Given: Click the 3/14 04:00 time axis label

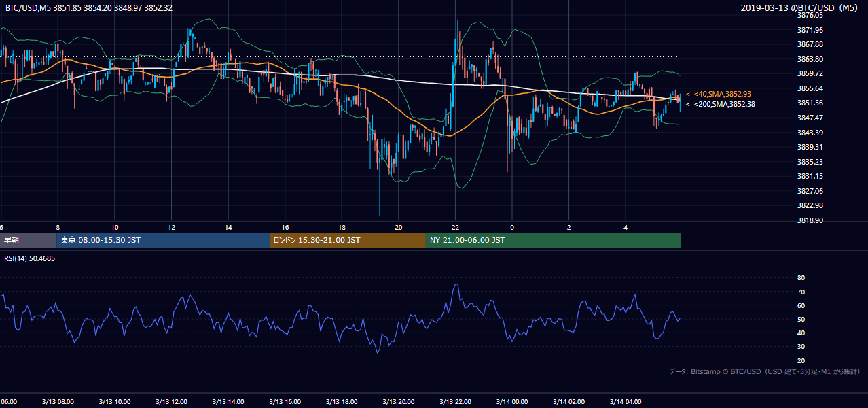Looking at the screenshot, I should [626, 401].
